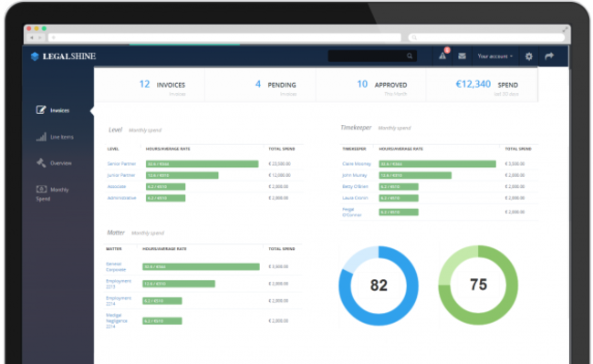The height and width of the screenshot is (364, 593).
Task: Go forward with browser forward arrow
Action: (x=40, y=37)
